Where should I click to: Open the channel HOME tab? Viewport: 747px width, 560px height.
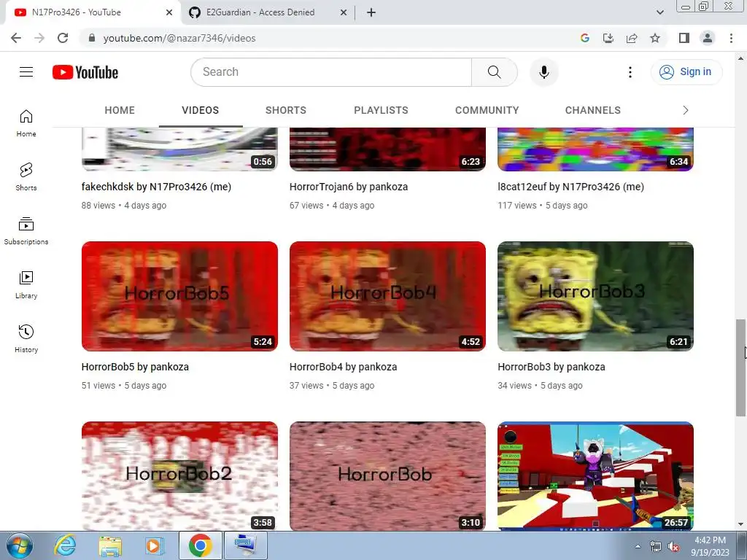click(x=120, y=111)
